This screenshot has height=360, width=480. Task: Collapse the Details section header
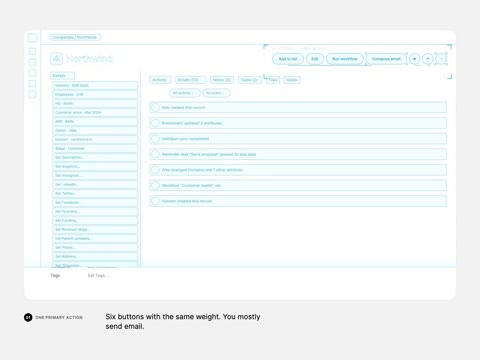(62, 76)
